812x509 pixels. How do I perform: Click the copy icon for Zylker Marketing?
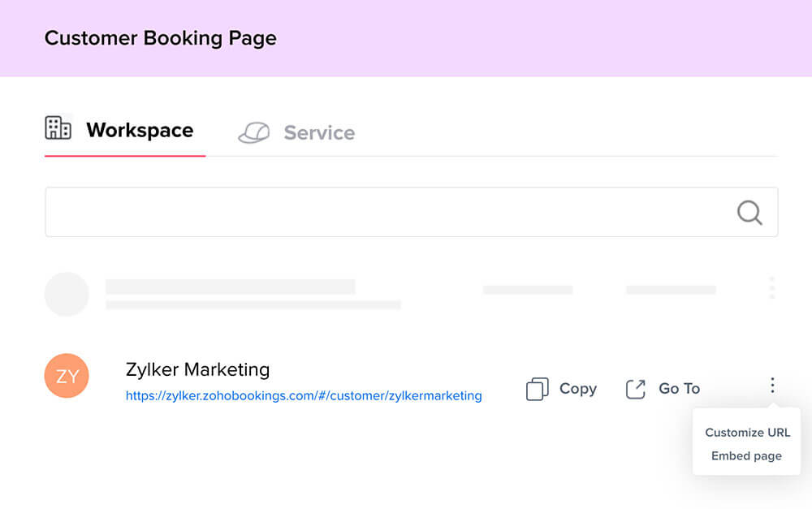pyautogui.click(x=538, y=389)
